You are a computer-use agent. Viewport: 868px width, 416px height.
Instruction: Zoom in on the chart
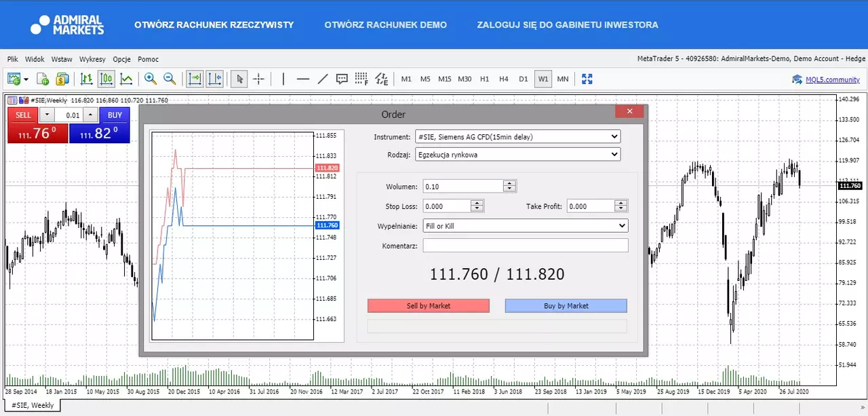pyautogui.click(x=151, y=79)
